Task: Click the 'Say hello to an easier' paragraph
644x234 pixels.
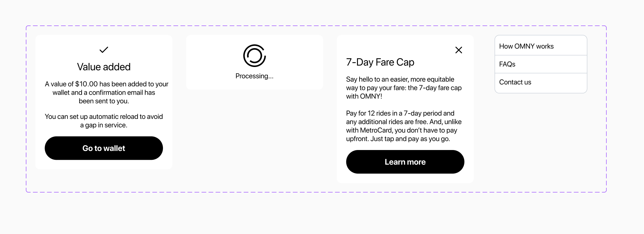Action: click(x=403, y=88)
